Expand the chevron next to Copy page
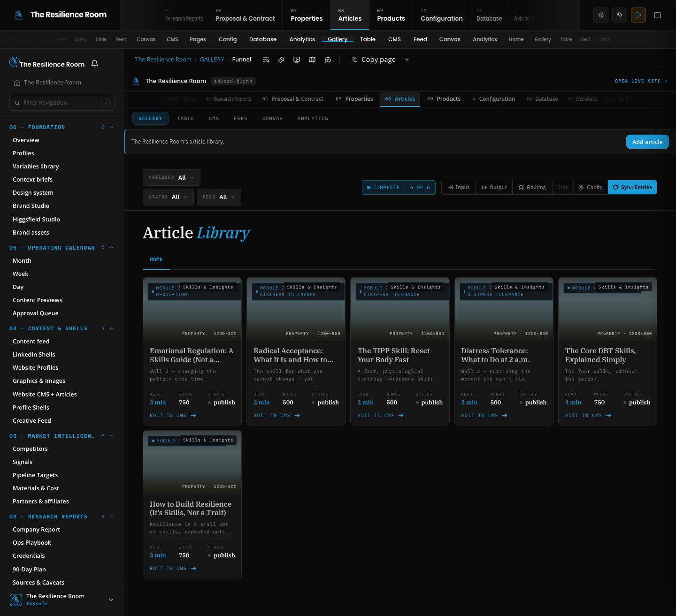 pos(407,60)
